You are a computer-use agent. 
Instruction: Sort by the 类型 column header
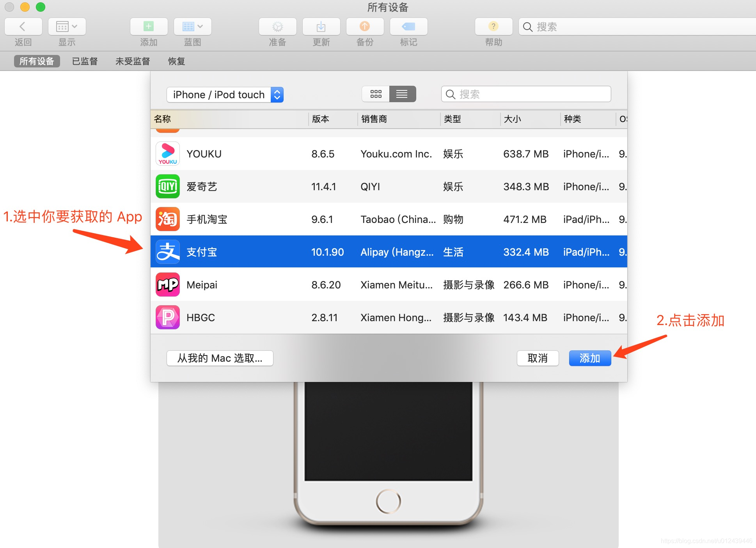[470, 119]
